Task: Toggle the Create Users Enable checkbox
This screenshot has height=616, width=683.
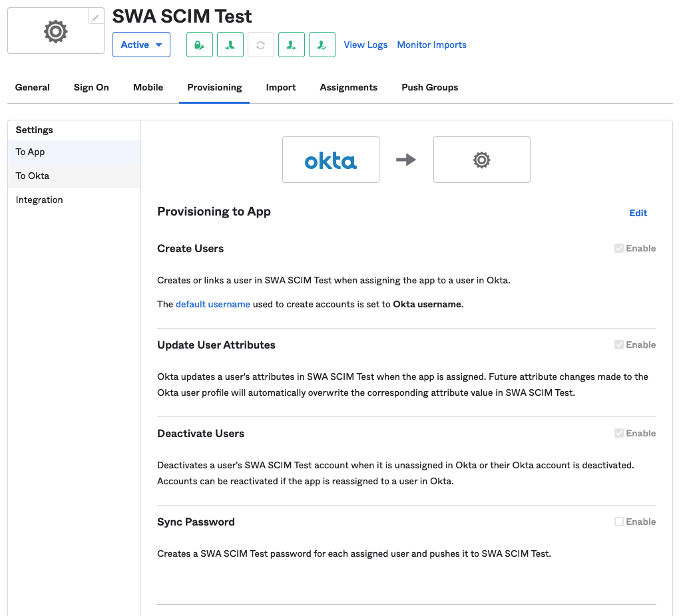Action: (619, 248)
